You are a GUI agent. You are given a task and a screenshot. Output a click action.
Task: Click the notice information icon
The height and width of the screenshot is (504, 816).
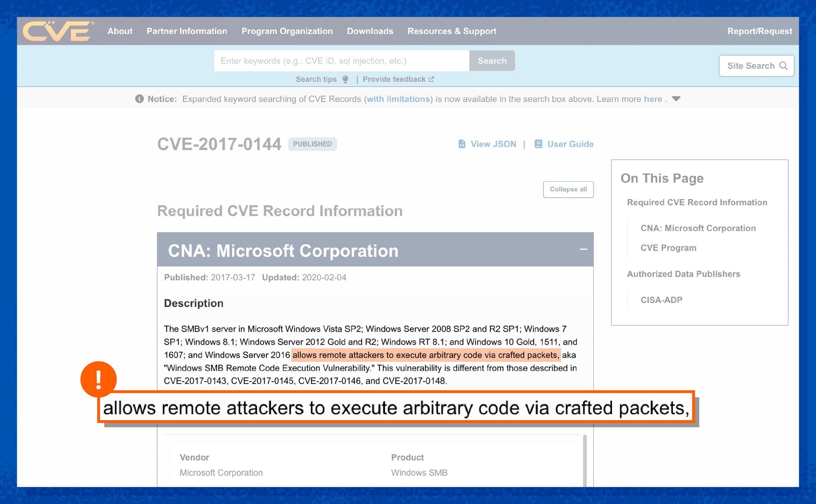coord(139,99)
